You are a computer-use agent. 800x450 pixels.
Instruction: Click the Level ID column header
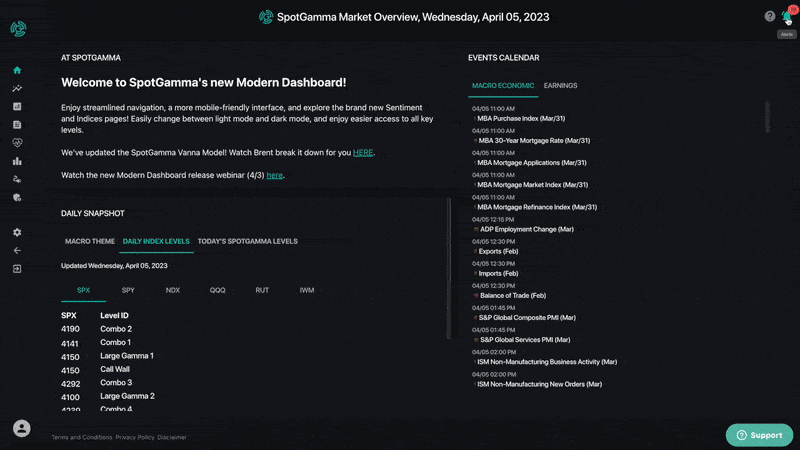click(x=114, y=316)
